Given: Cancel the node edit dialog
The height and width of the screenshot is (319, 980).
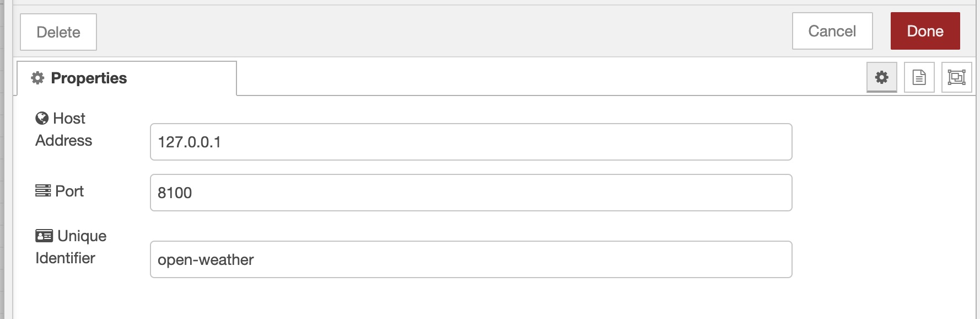Looking at the screenshot, I should [x=832, y=31].
